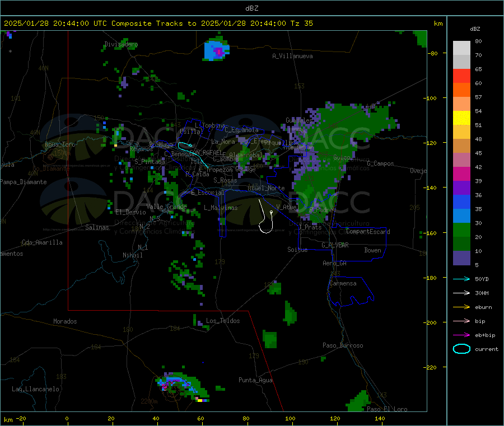Click the Morados map label
This screenshot has width=504, height=426.
pos(65,321)
